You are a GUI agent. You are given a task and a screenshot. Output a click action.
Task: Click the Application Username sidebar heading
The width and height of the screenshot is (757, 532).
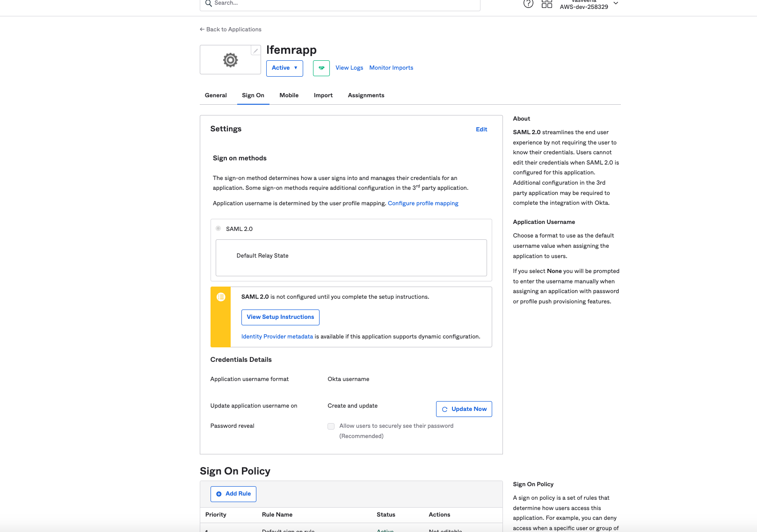click(544, 222)
